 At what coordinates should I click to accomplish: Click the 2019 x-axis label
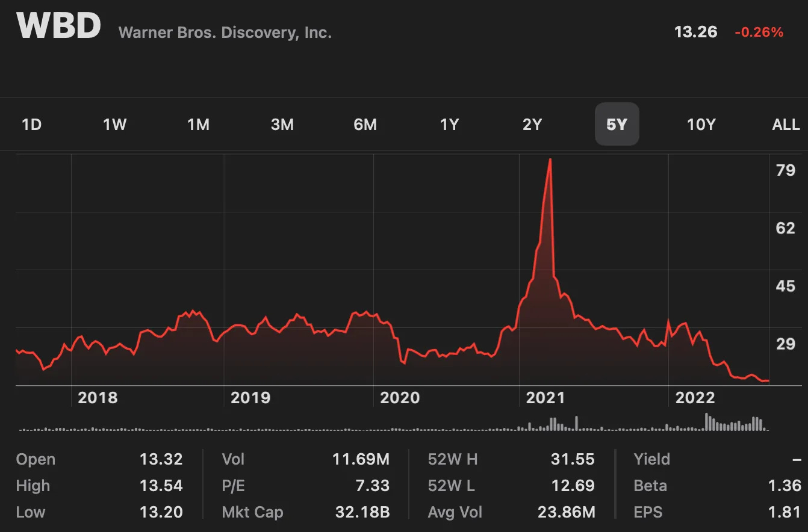tap(250, 397)
